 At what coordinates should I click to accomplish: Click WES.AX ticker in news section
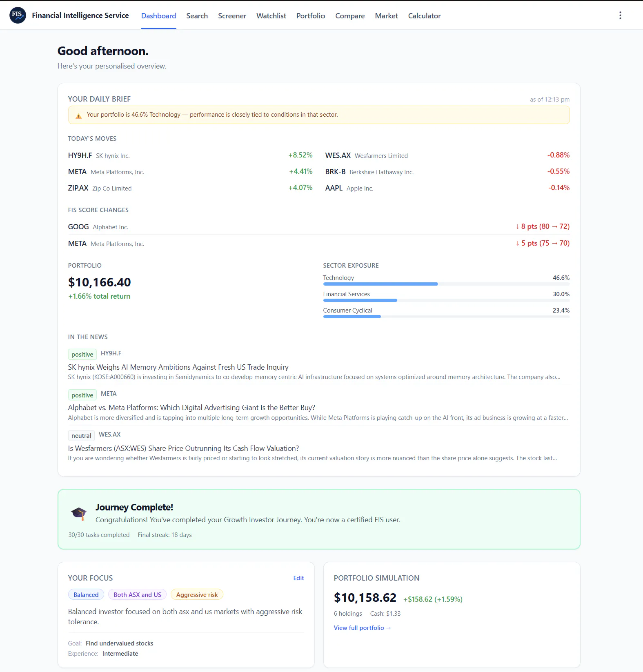pos(110,435)
